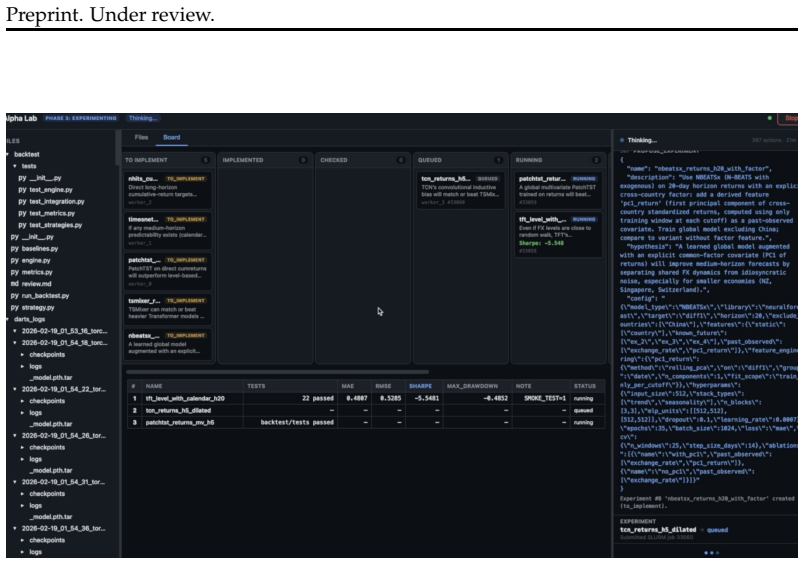Click the count badge on TO IMPLEMENT column
Image resolution: width=804 pixels, height=564 pixels.
pyautogui.click(x=206, y=160)
